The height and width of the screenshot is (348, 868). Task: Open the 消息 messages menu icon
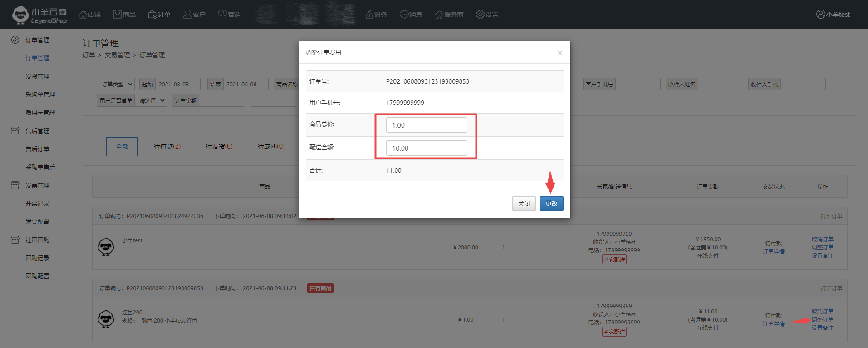404,15
